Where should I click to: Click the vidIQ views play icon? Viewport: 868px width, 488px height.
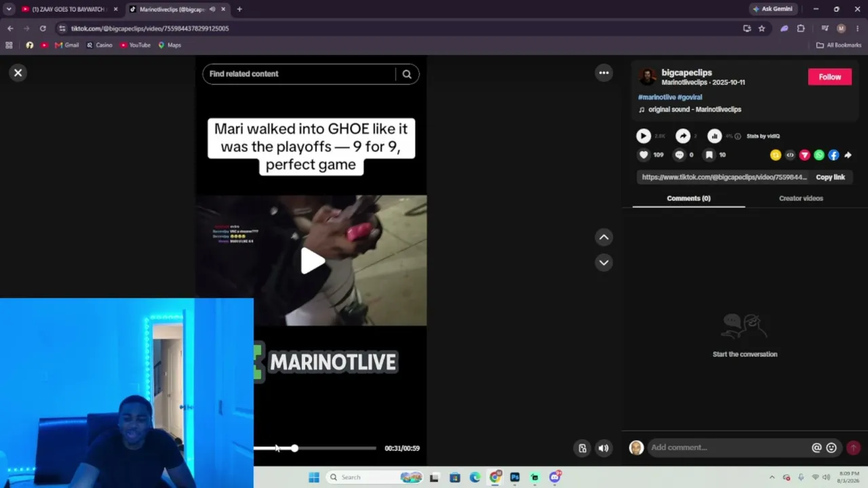coord(643,136)
